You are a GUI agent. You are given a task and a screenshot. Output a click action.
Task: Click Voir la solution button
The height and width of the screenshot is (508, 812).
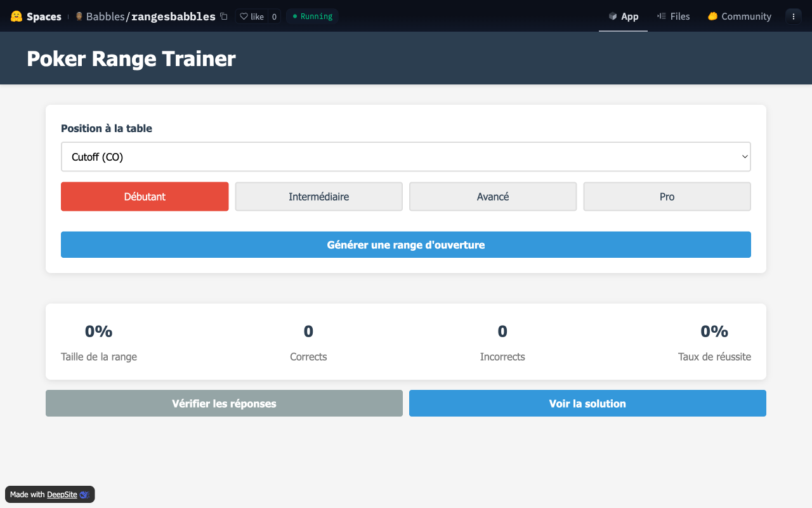click(587, 403)
